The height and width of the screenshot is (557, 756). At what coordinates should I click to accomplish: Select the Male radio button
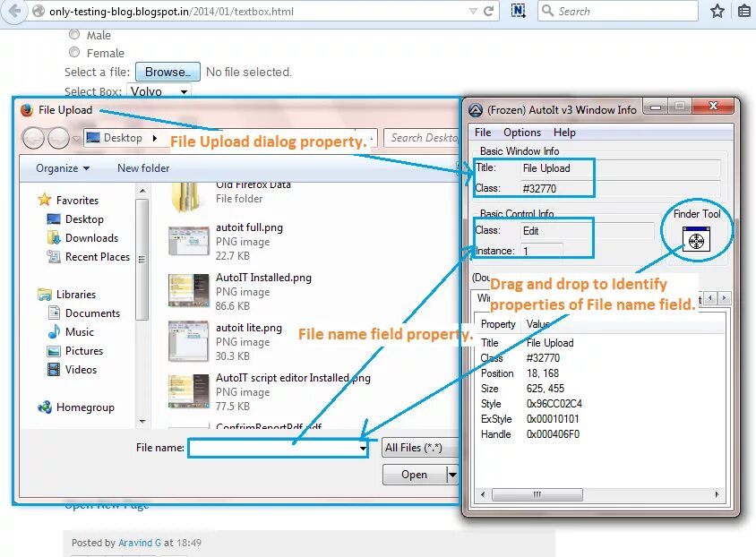point(74,34)
